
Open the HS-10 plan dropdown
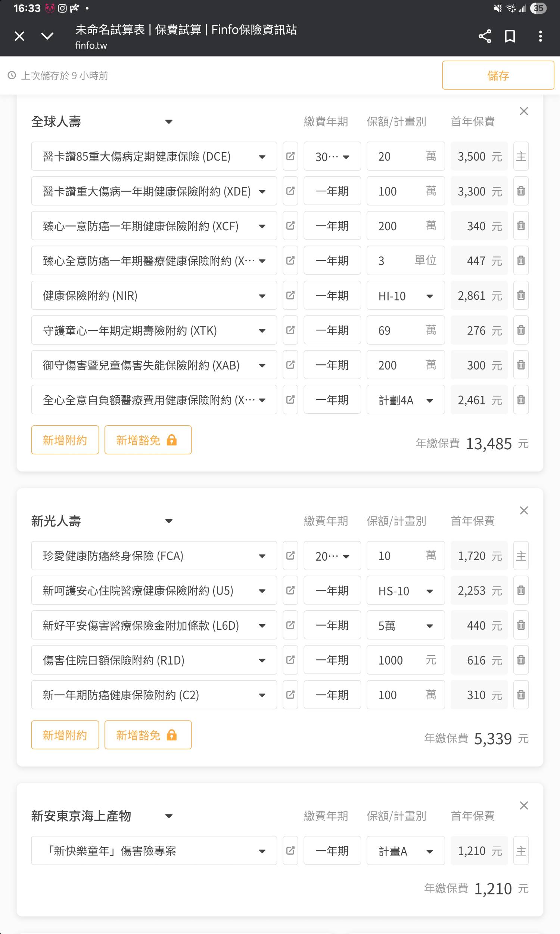pos(405,591)
